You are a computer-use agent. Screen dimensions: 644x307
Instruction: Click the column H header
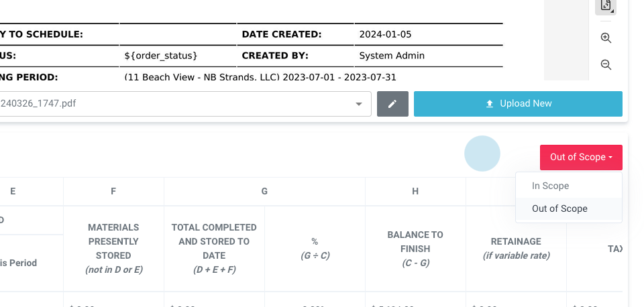[415, 192]
